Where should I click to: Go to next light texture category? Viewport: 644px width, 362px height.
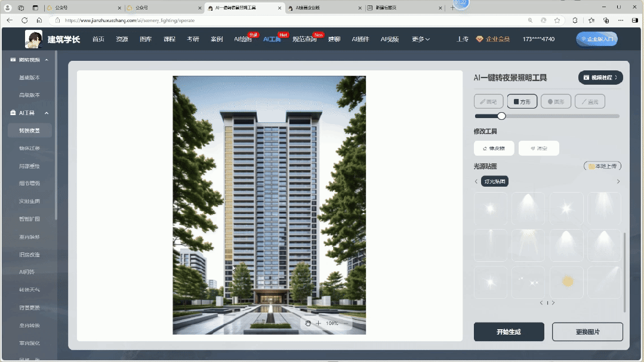click(618, 181)
